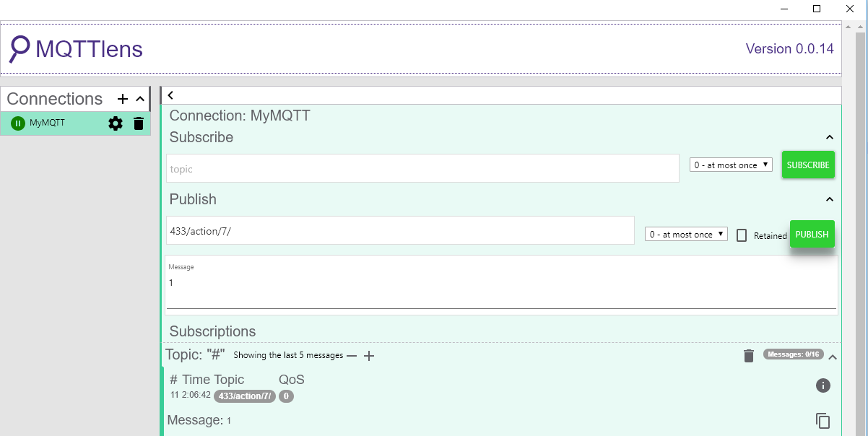Image resolution: width=868 pixels, height=436 pixels.
Task: Pause the MyMQTT connection status icon
Action: coord(18,123)
